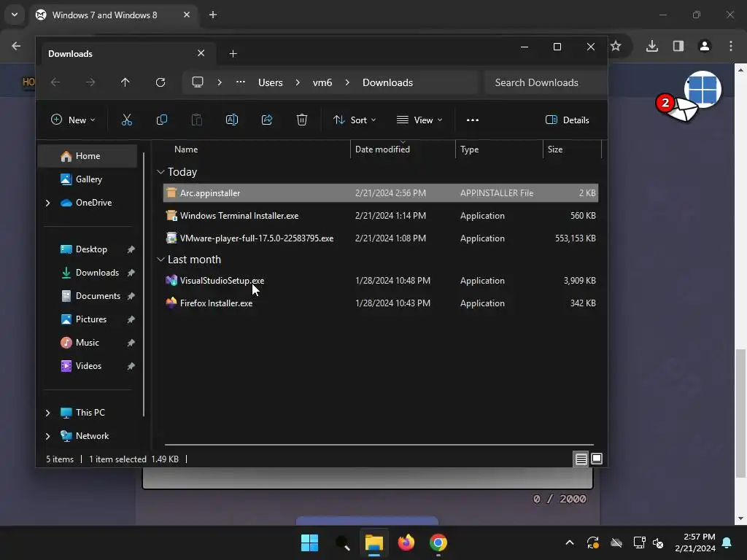Switch to details list view icon
Screen dimensions: 747x560
pyautogui.click(x=581, y=459)
